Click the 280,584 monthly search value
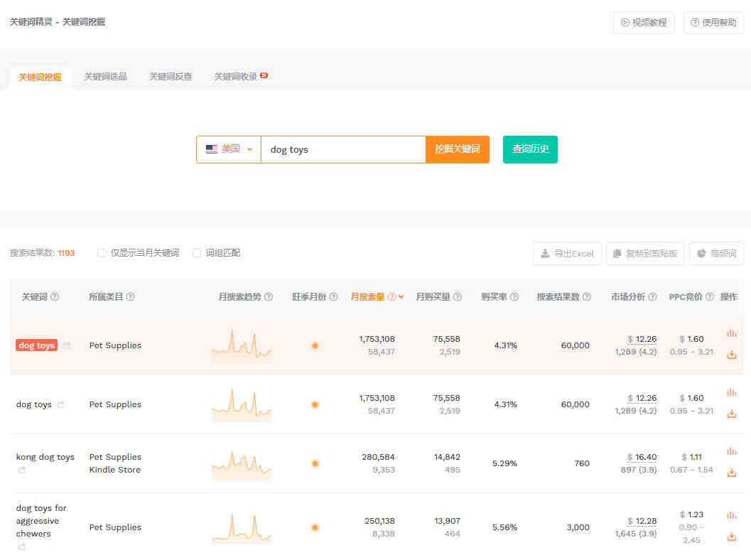 point(379,457)
